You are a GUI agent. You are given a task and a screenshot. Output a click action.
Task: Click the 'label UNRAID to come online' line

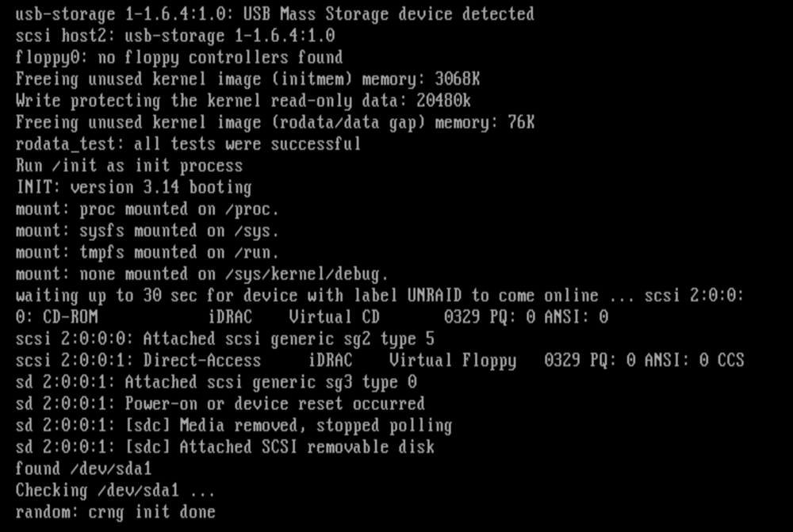point(379,297)
